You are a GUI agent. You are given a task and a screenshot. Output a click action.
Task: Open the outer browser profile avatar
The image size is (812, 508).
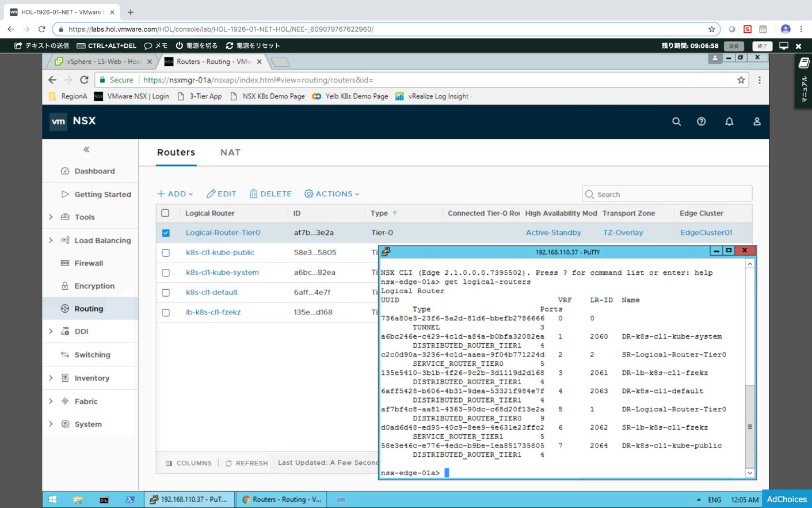coord(786,29)
